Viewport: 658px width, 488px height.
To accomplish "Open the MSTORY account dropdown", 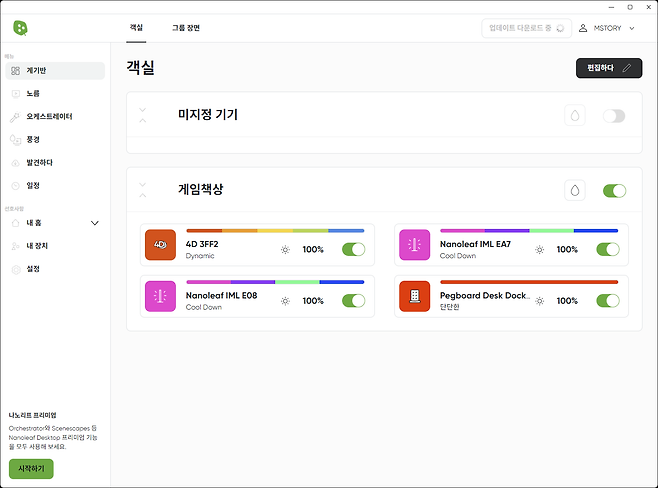I will pos(607,28).
